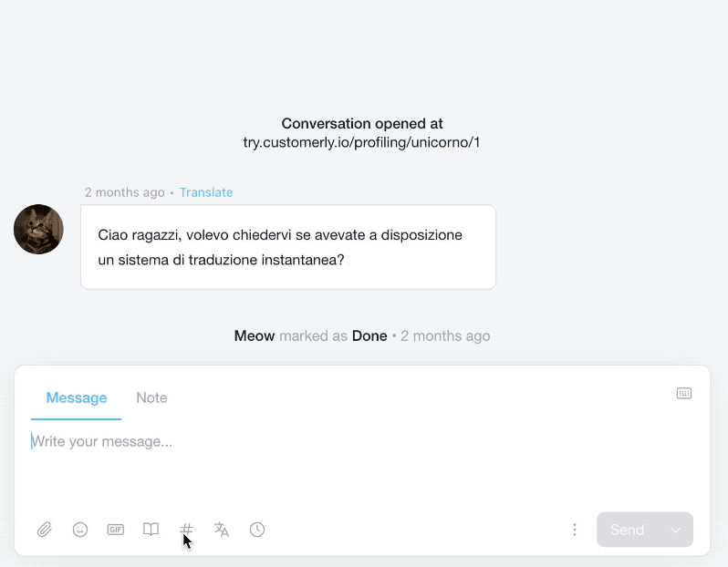Toggle the reply translation icon
728x567 pixels.
222,530
